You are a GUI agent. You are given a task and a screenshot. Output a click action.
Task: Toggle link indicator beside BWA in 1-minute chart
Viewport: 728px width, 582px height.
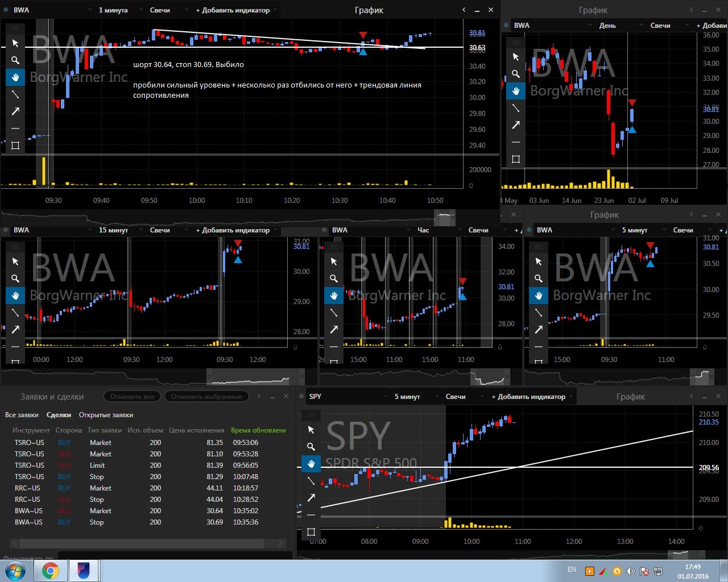(6, 10)
